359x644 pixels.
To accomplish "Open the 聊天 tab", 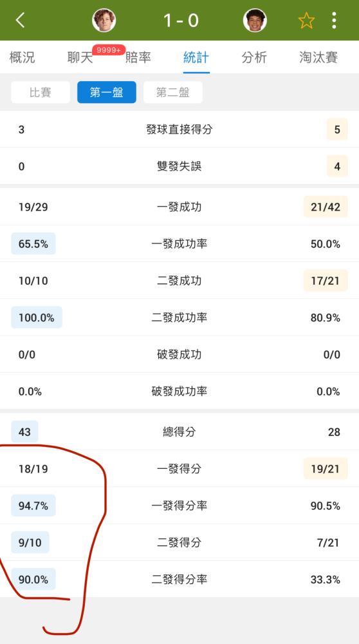I will (80, 57).
